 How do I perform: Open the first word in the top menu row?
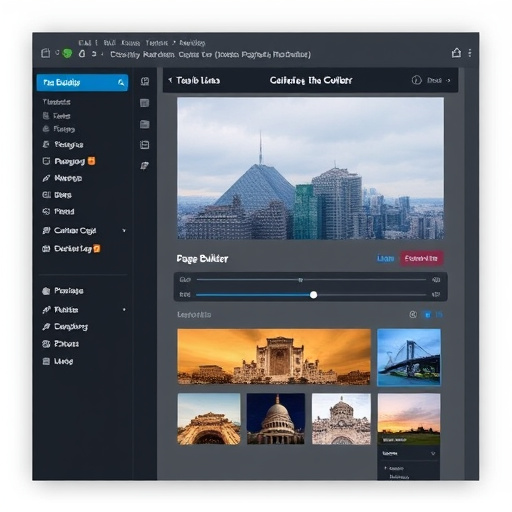[85, 43]
